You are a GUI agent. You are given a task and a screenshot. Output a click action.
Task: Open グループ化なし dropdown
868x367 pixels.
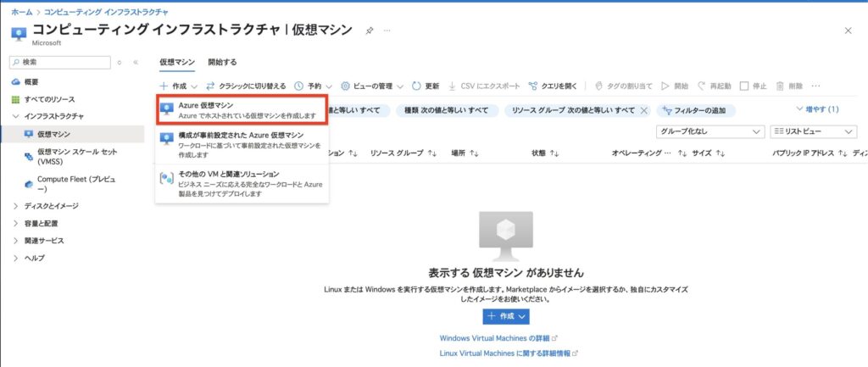coord(709,131)
